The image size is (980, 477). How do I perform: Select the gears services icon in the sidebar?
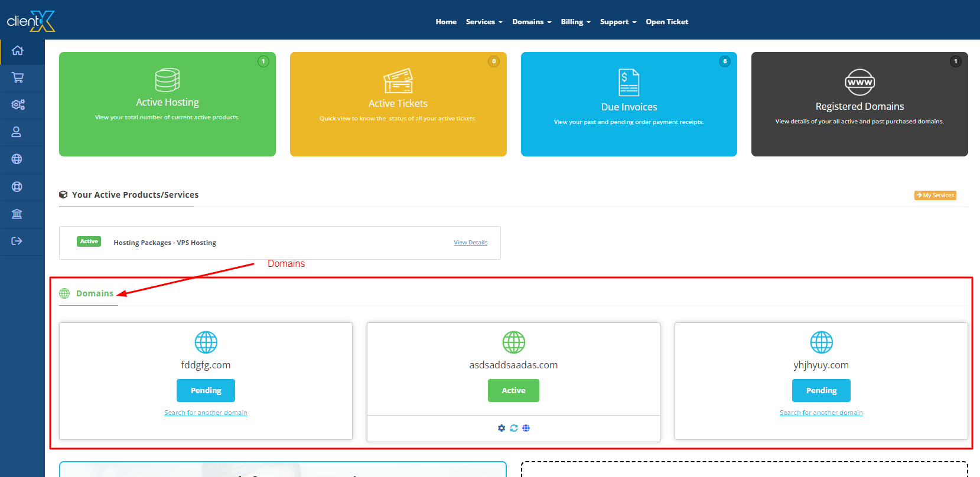[x=18, y=105]
